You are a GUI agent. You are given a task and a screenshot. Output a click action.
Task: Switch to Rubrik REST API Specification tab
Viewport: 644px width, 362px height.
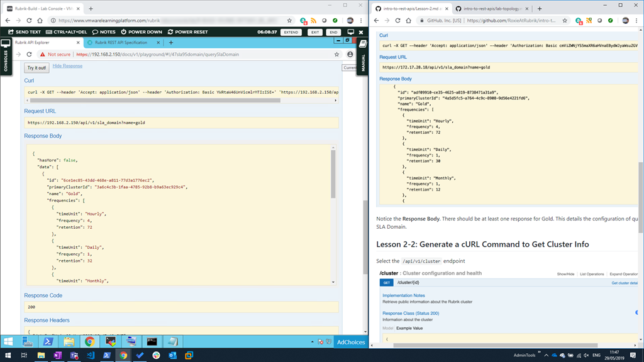point(121,43)
